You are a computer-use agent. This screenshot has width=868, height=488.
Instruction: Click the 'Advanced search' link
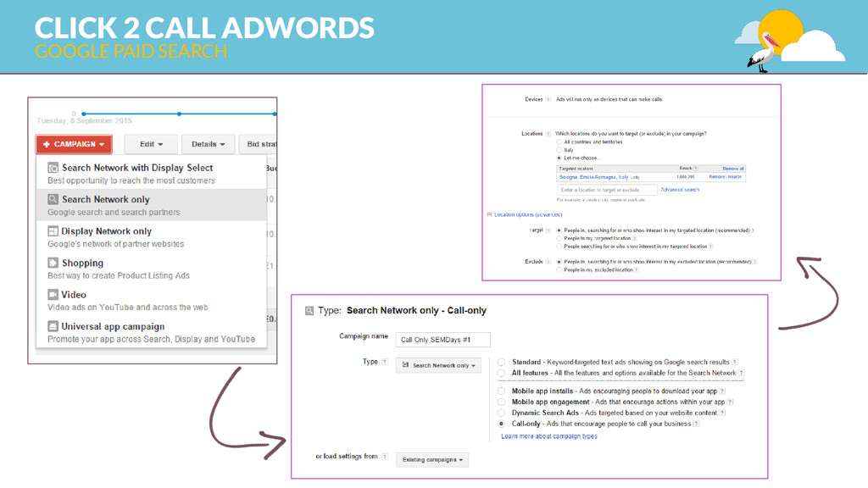pos(680,190)
